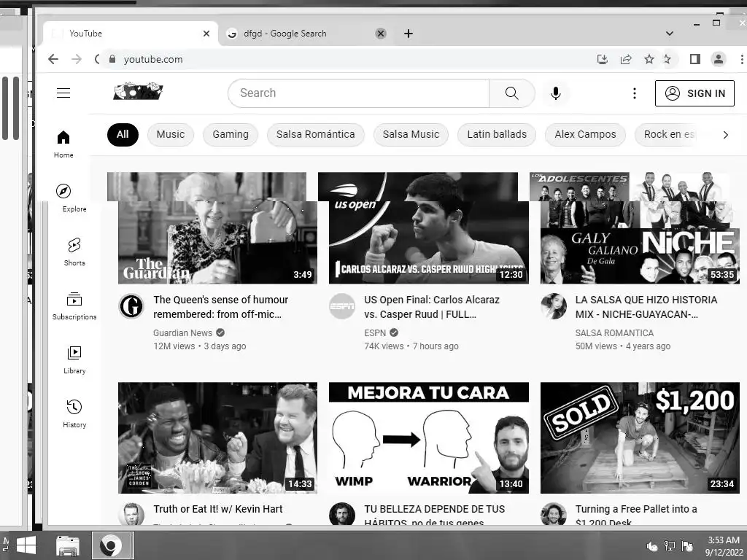Open Library in the sidebar
Viewport: 747px width, 560px height.
tap(74, 360)
